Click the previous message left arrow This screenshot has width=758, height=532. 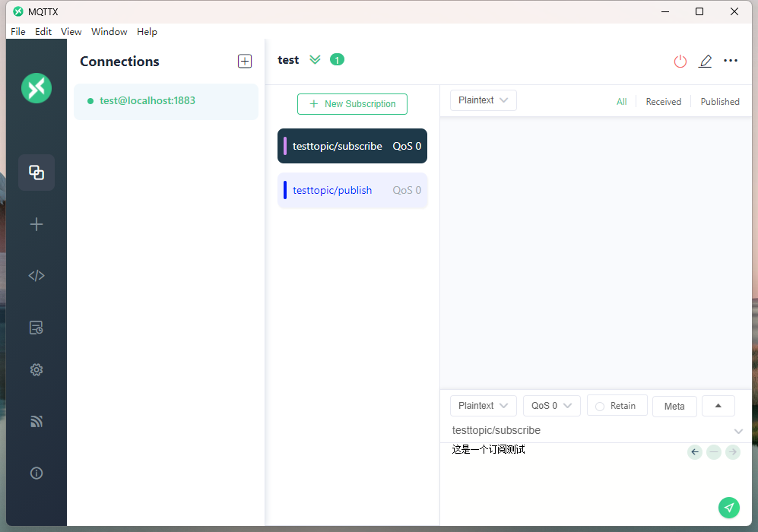pos(695,452)
